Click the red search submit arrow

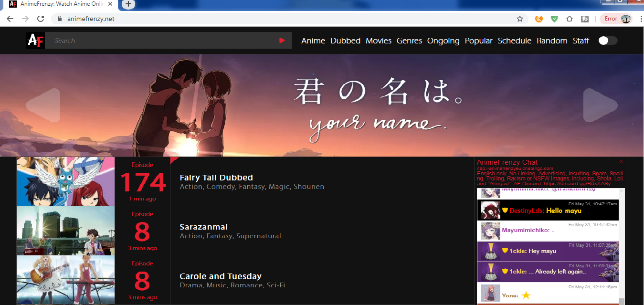(282, 41)
